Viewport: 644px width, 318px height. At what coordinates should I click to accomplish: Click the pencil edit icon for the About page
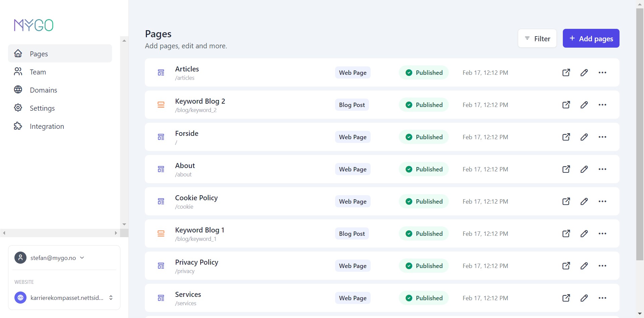(x=584, y=169)
